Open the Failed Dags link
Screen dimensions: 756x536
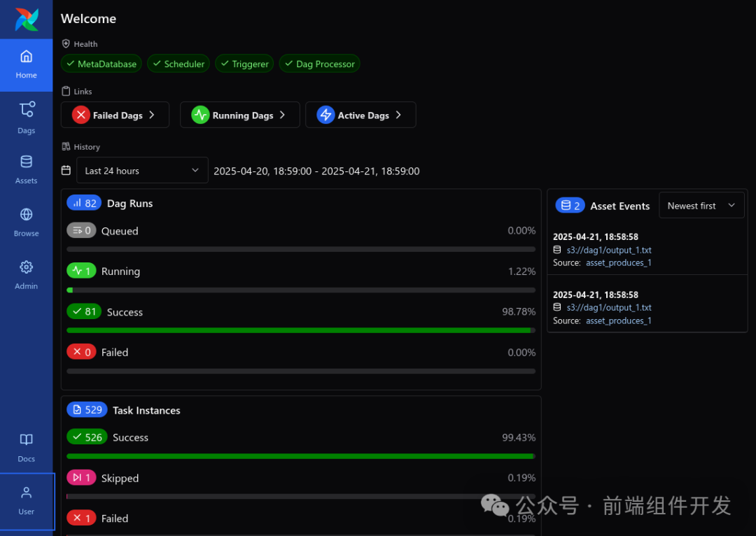(115, 115)
